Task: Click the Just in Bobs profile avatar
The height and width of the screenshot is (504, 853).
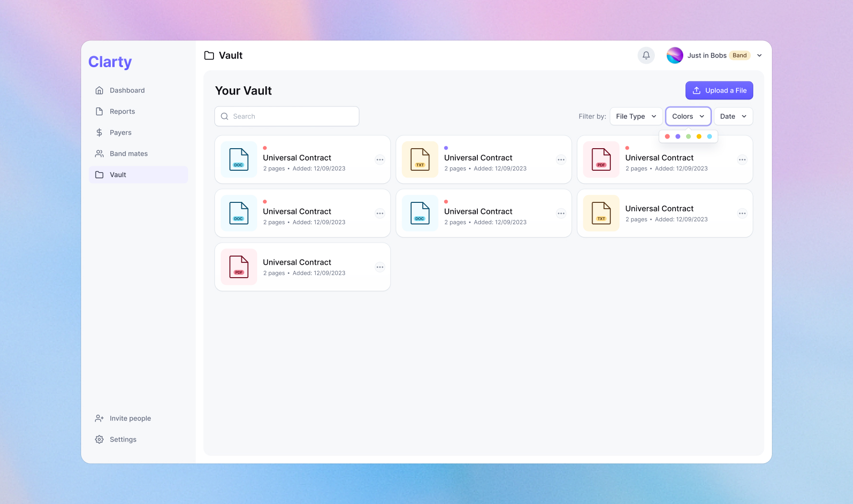Action: click(x=675, y=55)
